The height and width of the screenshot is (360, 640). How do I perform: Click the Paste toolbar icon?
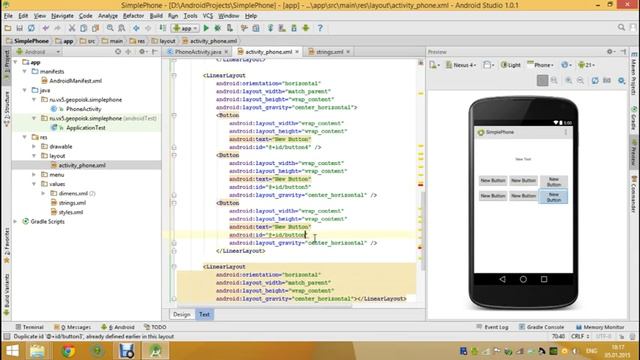pyautogui.click(x=96, y=28)
